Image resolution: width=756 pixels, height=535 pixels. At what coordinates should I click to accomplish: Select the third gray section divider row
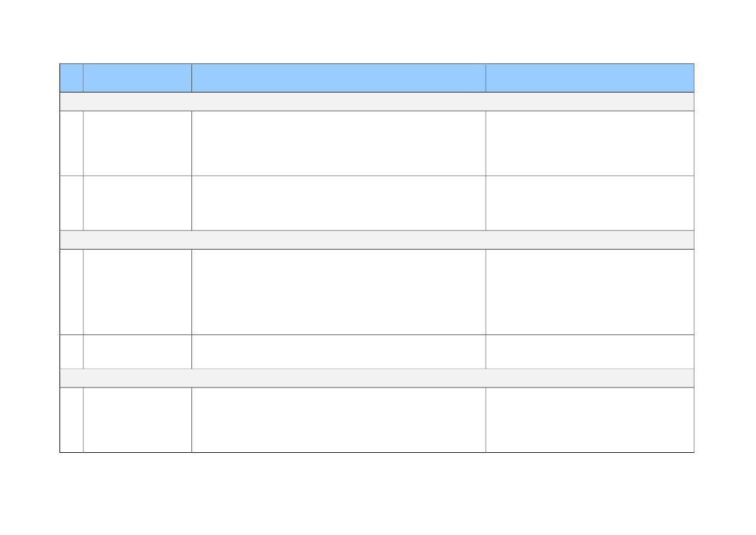(377, 378)
